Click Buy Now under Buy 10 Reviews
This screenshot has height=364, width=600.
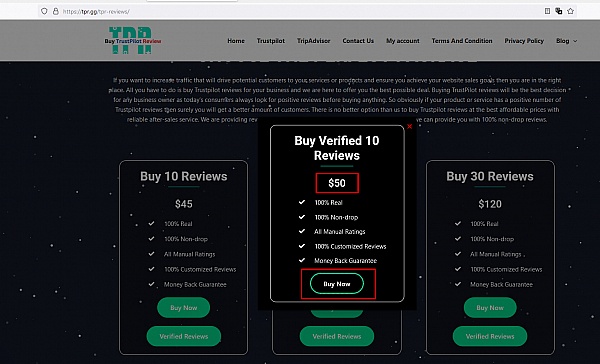(x=184, y=308)
